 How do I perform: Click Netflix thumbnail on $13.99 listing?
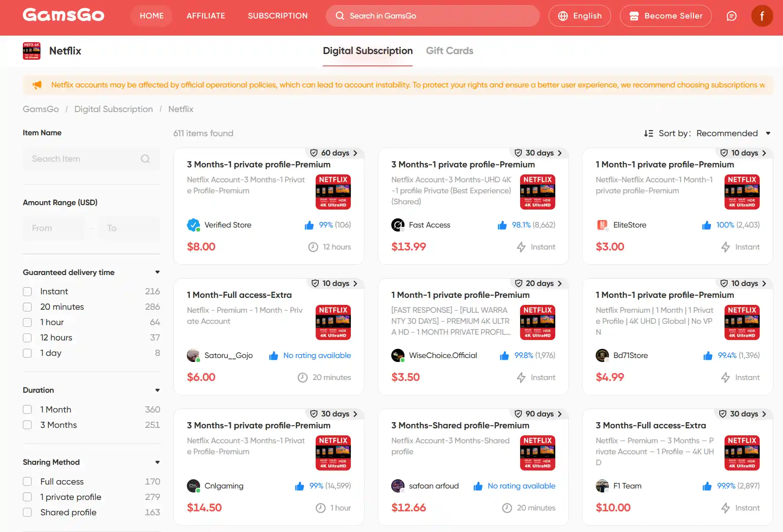[x=538, y=192]
